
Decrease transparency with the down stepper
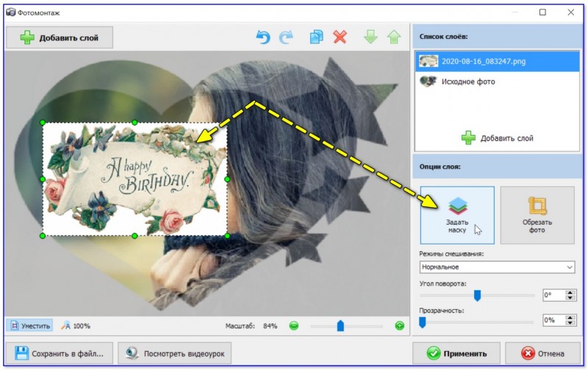click(x=570, y=323)
